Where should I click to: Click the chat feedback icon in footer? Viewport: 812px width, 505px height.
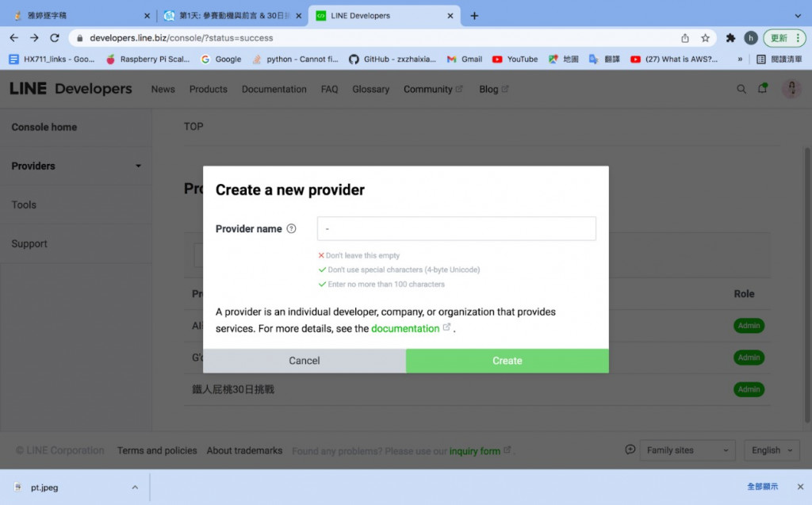pos(630,450)
